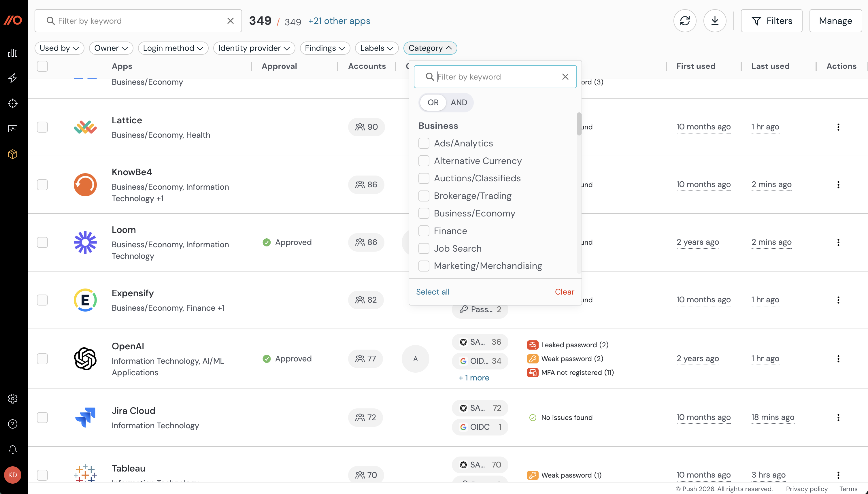The width and height of the screenshot is (868, 494).
Task: Check the Alternative Currency checkbox
Action: [424, 161]
